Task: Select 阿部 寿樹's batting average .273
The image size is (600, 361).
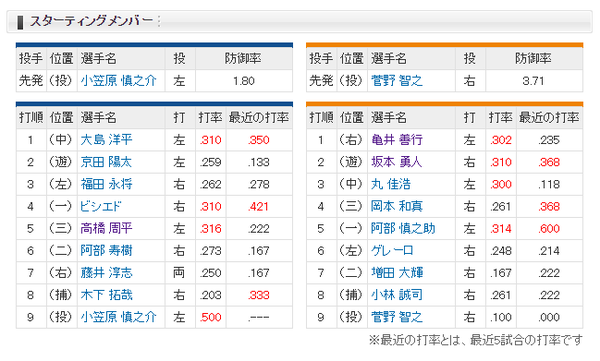Action: coord(210,251)
